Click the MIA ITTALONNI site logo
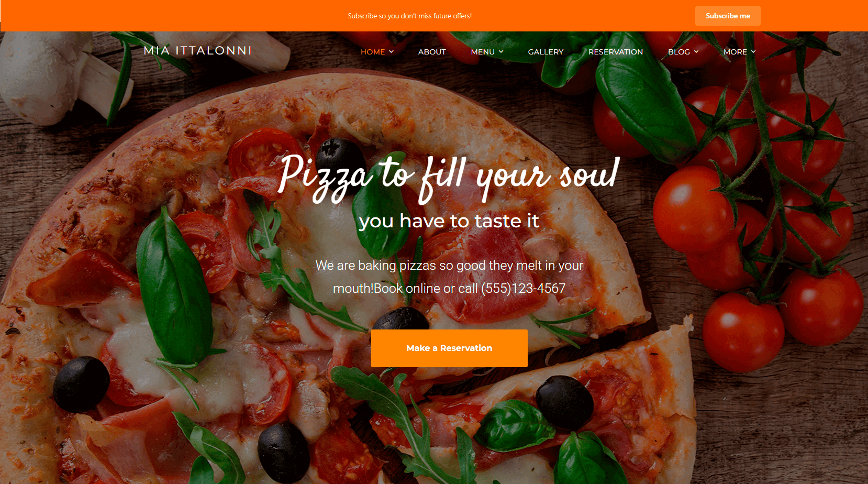Viewport: 868px width, 484px height. pyautogui.click(x=198, y=51)
